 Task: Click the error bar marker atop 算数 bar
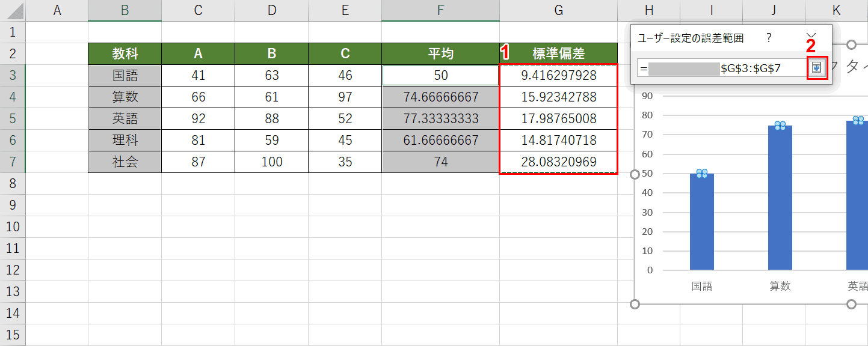780,126
